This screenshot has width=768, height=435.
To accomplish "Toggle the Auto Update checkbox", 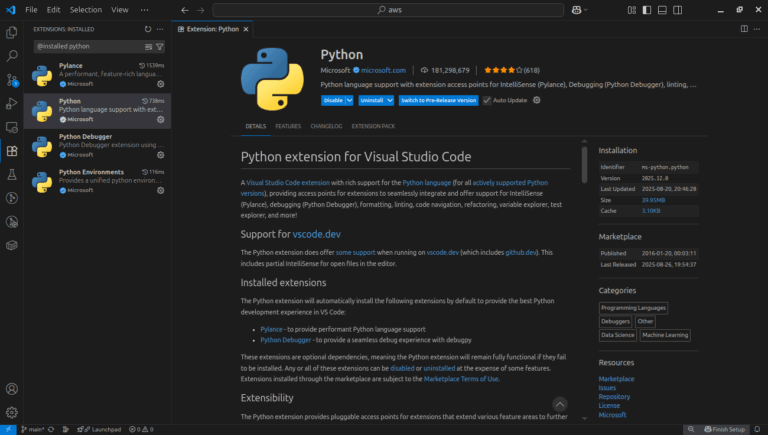I will pyautogui.click(x=487, y=100).
